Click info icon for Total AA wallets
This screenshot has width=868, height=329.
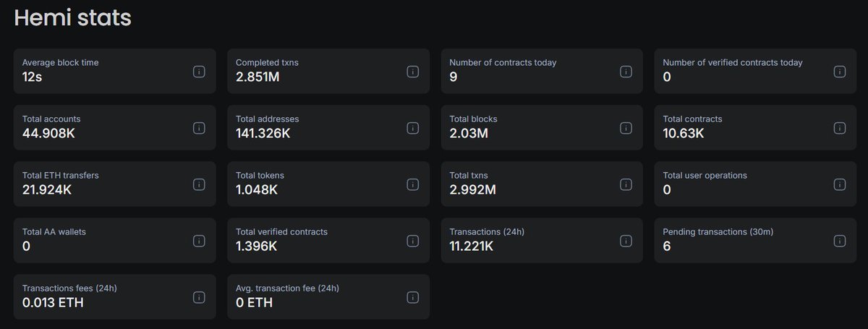[199, 241]
